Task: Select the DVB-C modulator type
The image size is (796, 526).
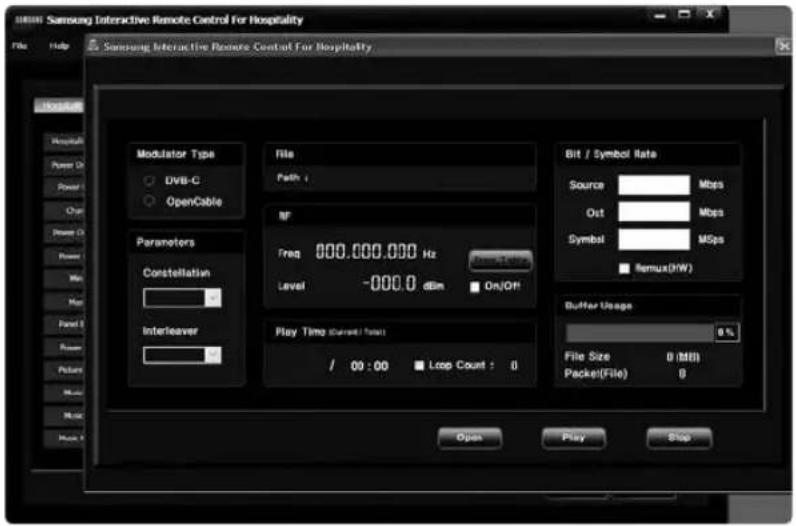Action: tap(148, 180)
